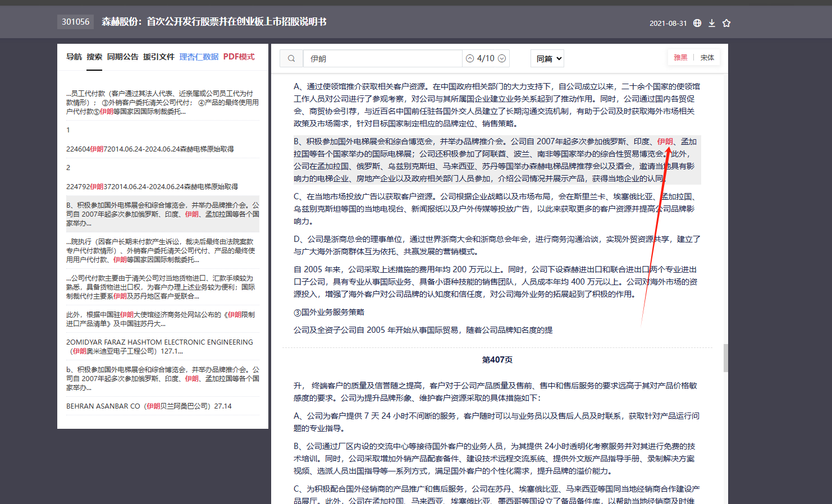Open the 同期公告 tab
The image size is (832, 504).
point(123,57)
